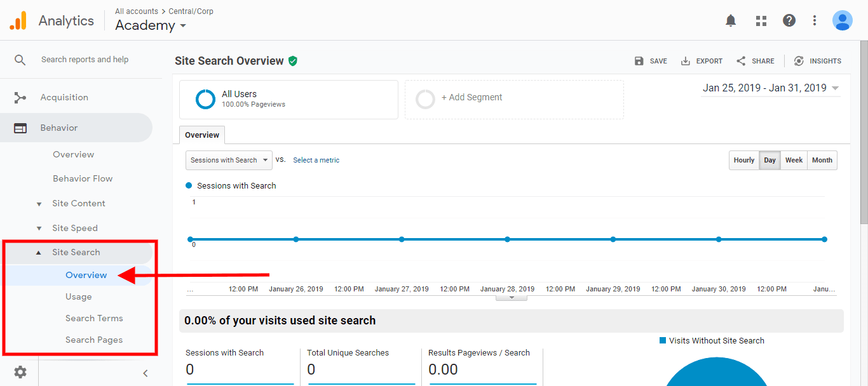Click the Export button

tap(702, 61)
